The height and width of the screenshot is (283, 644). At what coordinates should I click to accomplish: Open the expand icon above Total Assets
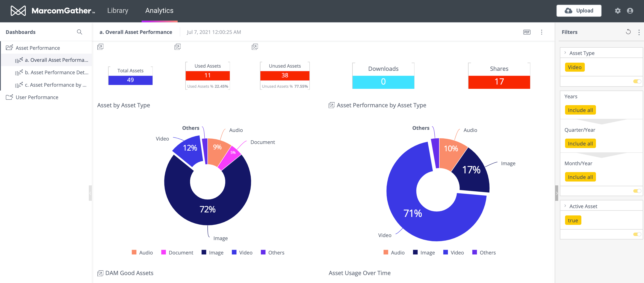point(100,47)
